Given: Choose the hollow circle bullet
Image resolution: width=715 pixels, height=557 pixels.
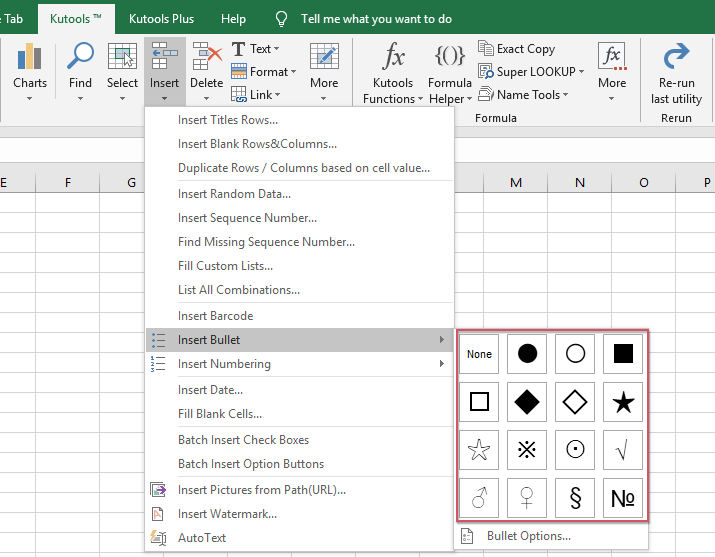Looking at the screenshot, I should 575,354.
